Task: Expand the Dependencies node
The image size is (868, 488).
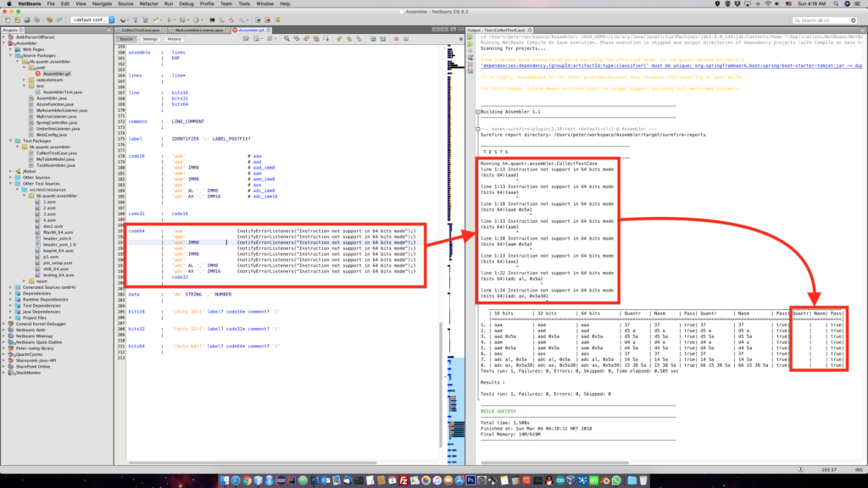Action: click(x=10, y=293)
